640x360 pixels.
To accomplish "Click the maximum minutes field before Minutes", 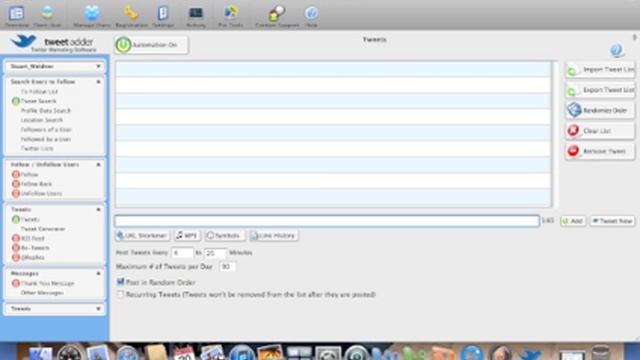I will pyautogui.click(x=215, y=253).
